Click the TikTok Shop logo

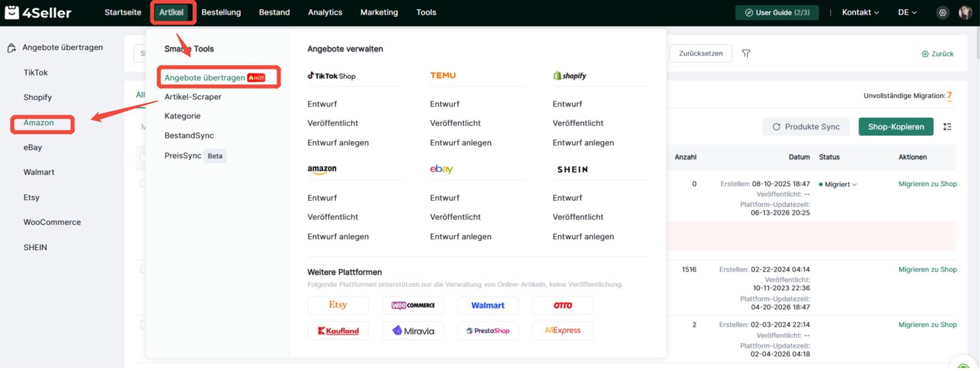pyautogui.click(x=332, y=76)
